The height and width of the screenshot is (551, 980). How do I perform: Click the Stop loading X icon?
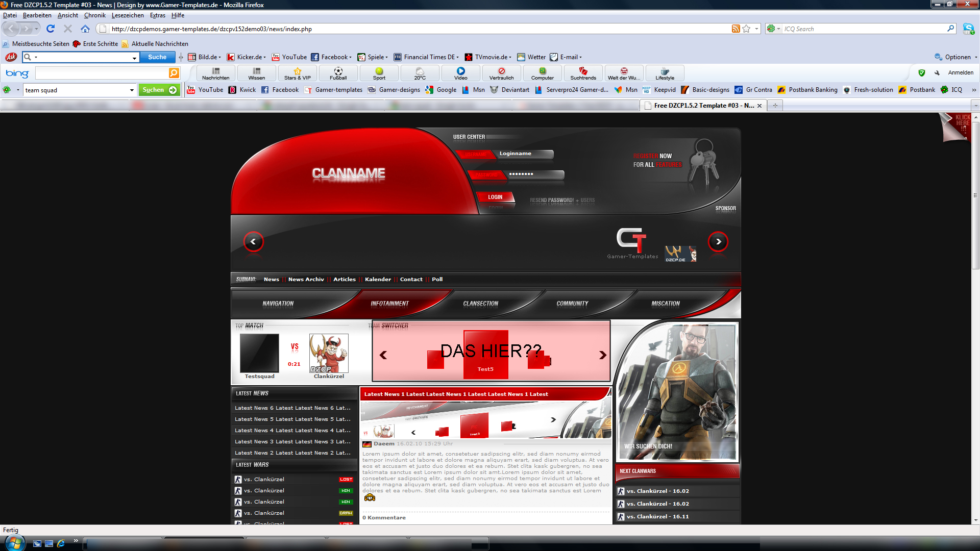tap(68, 29)
